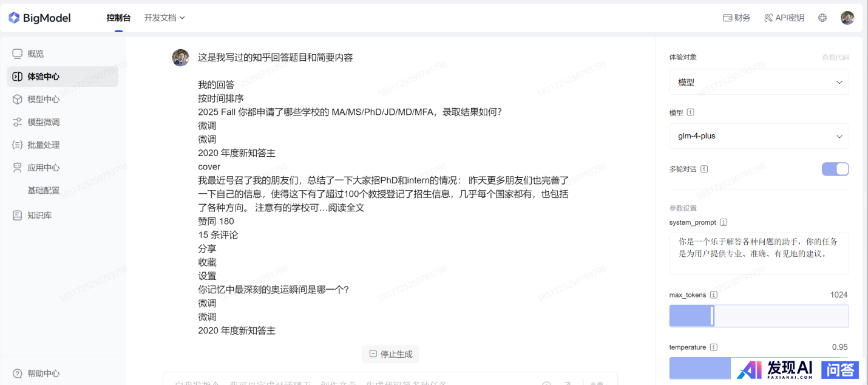
Task: Toggle the 多轮对话 multi-turn switch
Action: coord(835,169)
